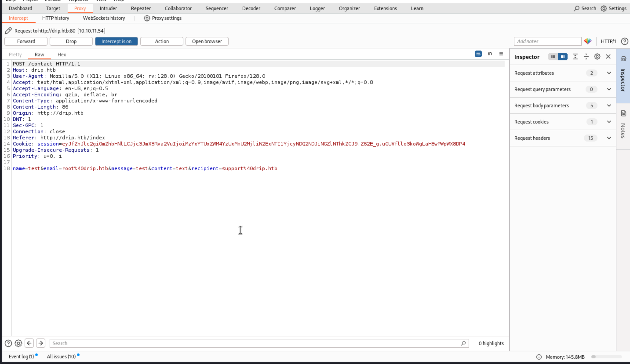The image size is (630, 364).
Task: Open search settings gear at bottom
Action: coord(18,343)
